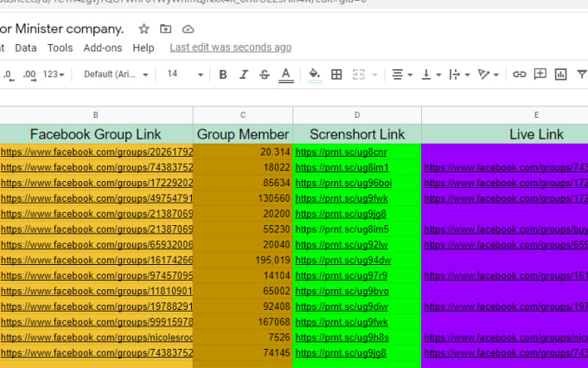Select the group member cell 167068
This screenshot has width=588, height=368.
tap(243, 322)
